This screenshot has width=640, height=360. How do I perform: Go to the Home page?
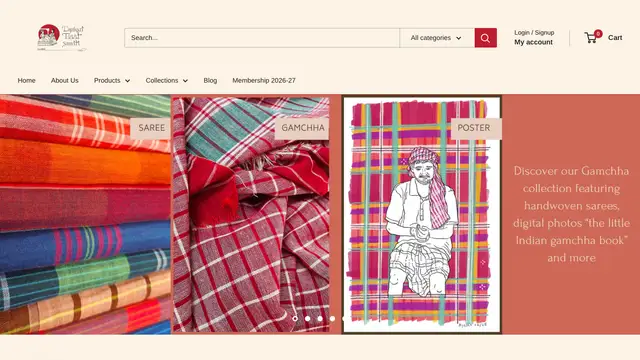[x=27, y=80]
